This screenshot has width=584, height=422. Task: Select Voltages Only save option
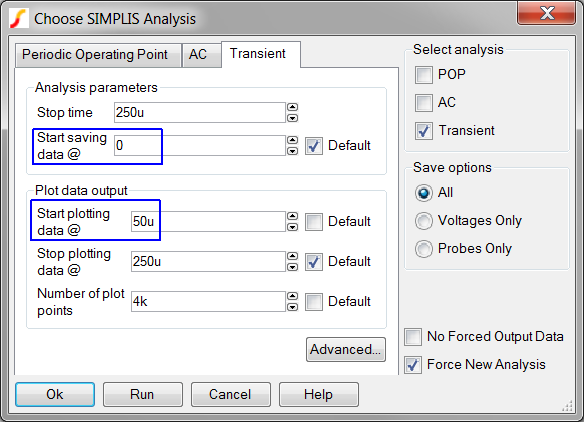[424, 221]
